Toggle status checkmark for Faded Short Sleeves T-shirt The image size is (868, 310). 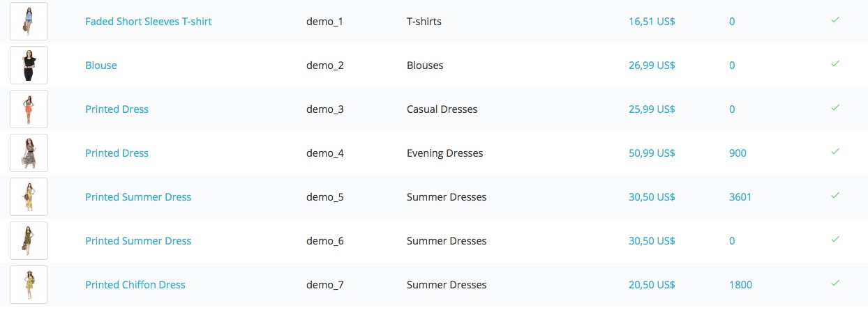(x=835, y=20)
